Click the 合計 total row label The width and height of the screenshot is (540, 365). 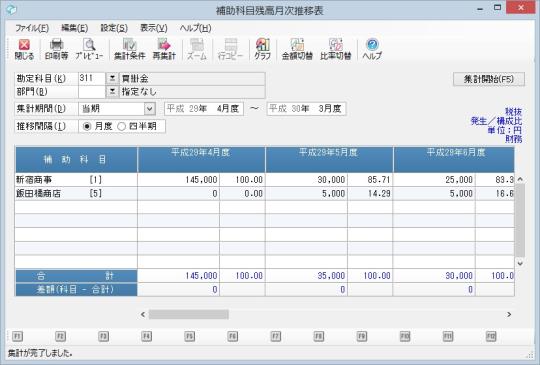(x=76, y=275)
